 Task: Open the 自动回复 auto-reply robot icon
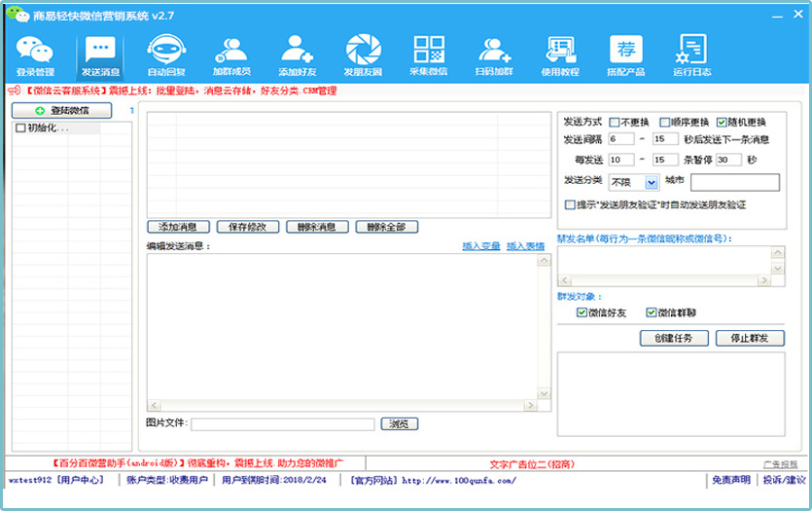(x=166, y=56)
